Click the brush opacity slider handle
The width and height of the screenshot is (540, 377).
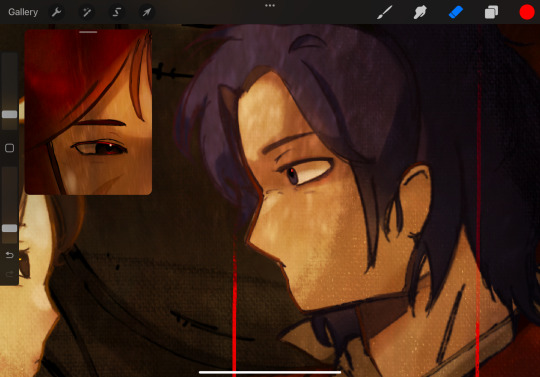coord(10,228)
